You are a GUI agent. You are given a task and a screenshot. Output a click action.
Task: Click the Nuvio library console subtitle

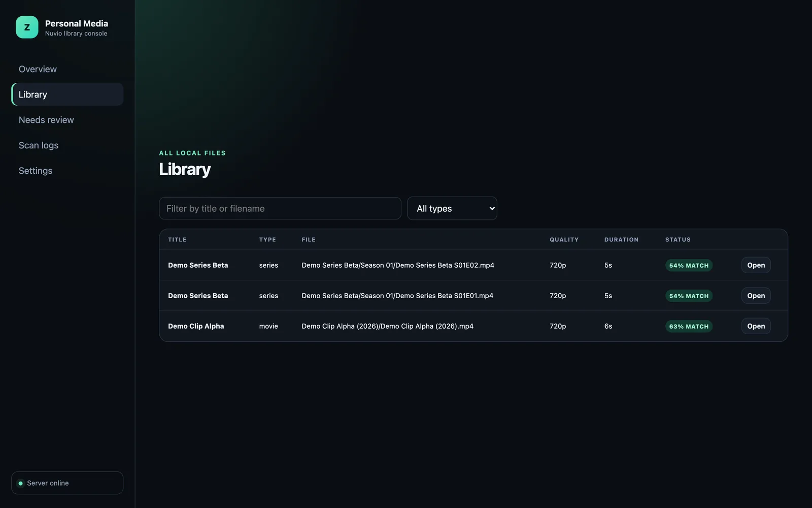(76, 34)
